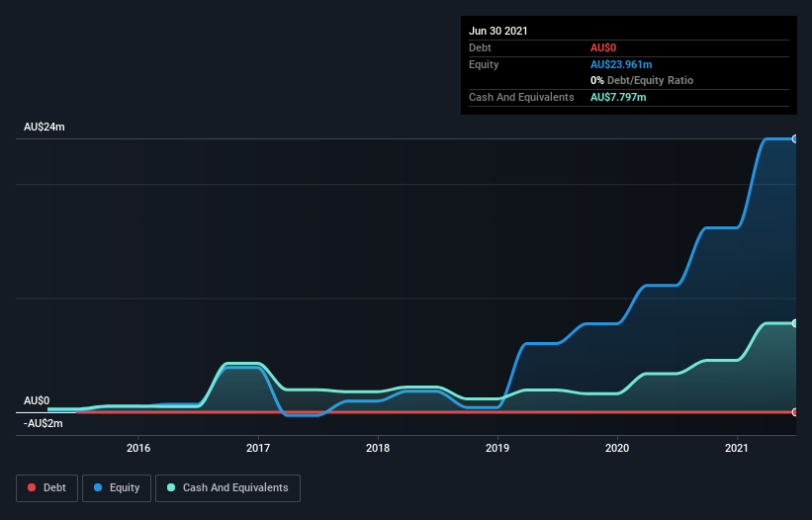Click the -AU$2m y-axis label
The width and height of the screenshot is (812, 520).
tap(44, 423)
